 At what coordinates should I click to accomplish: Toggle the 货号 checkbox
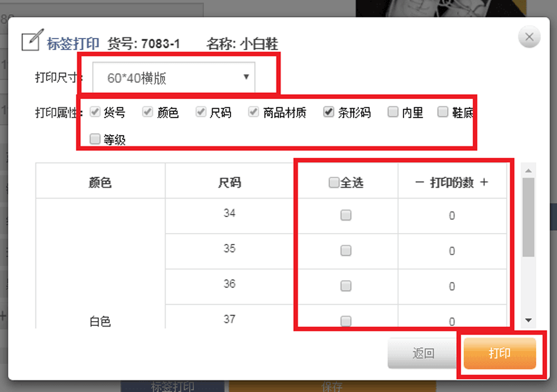tap(95, 112)
